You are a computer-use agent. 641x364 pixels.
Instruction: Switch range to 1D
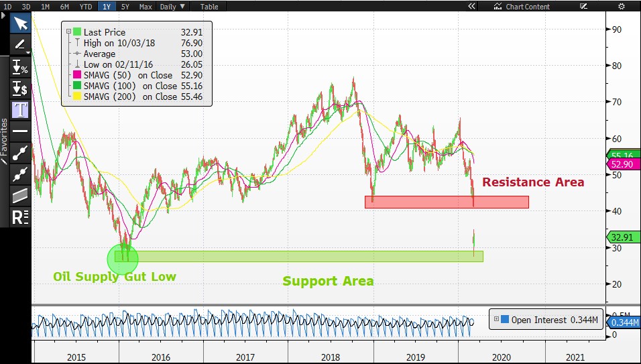click(x=7, y=7)
